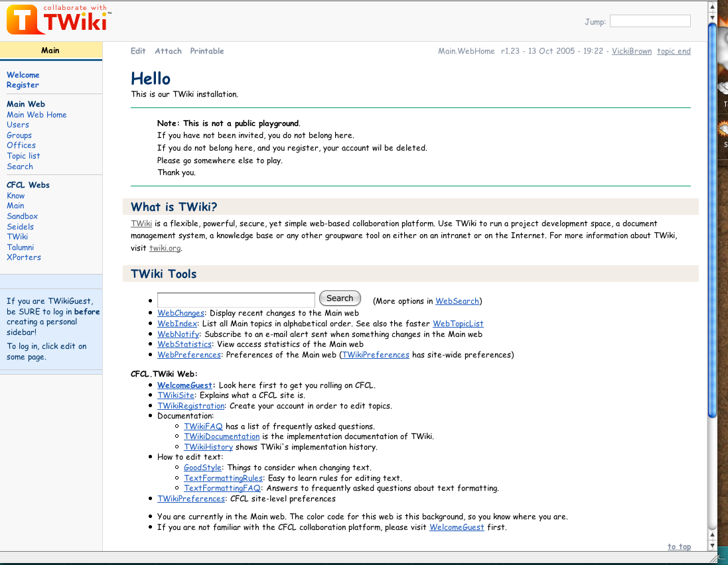The image size is (728, 565).
Task: Click inside the Jump text field
Action: pyautogui.click(x=649, y=21)
